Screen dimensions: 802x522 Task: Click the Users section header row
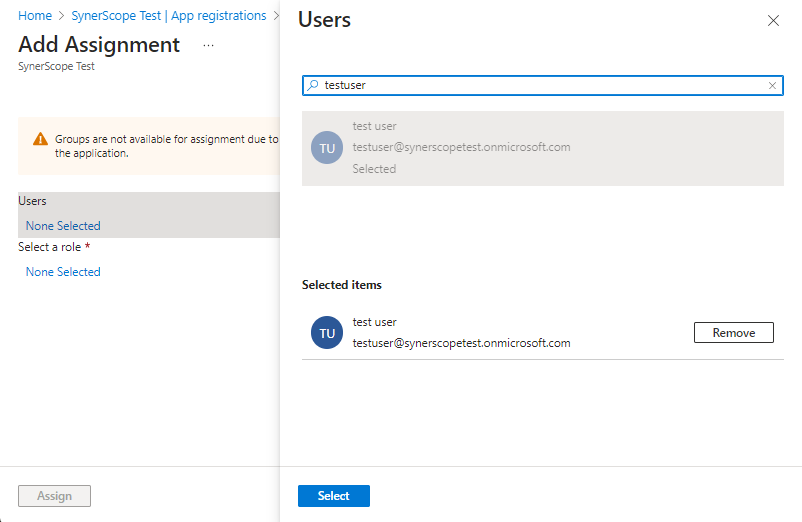click(148, 201)
